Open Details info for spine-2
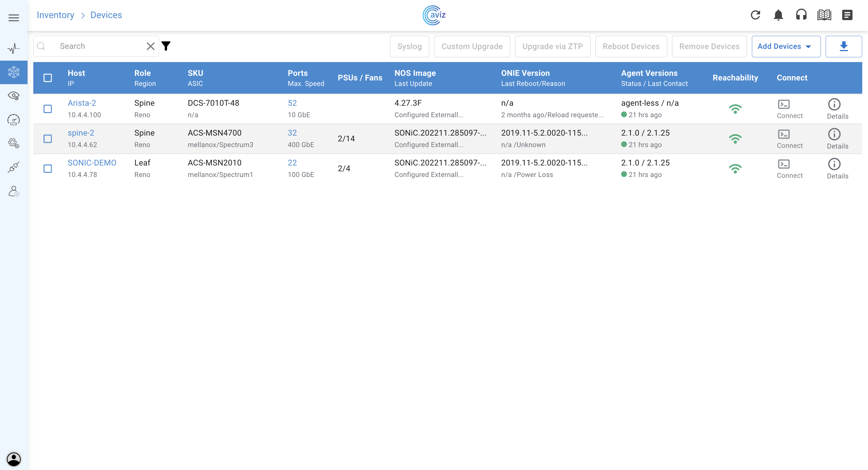868x470 pixels. [834, 134]
